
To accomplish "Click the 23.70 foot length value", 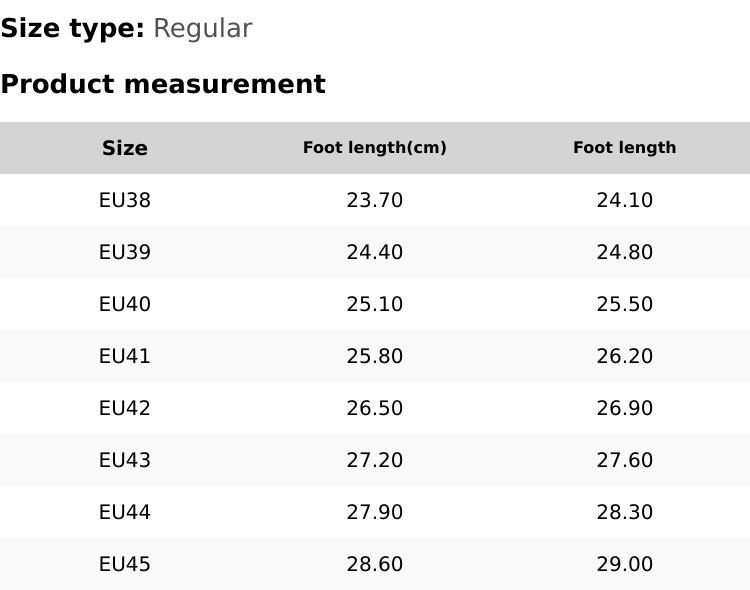I will [x=375, y=200].
